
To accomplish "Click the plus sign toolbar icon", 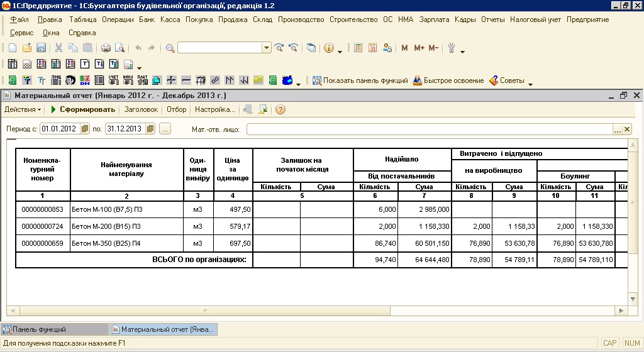I will click(171, 80).
